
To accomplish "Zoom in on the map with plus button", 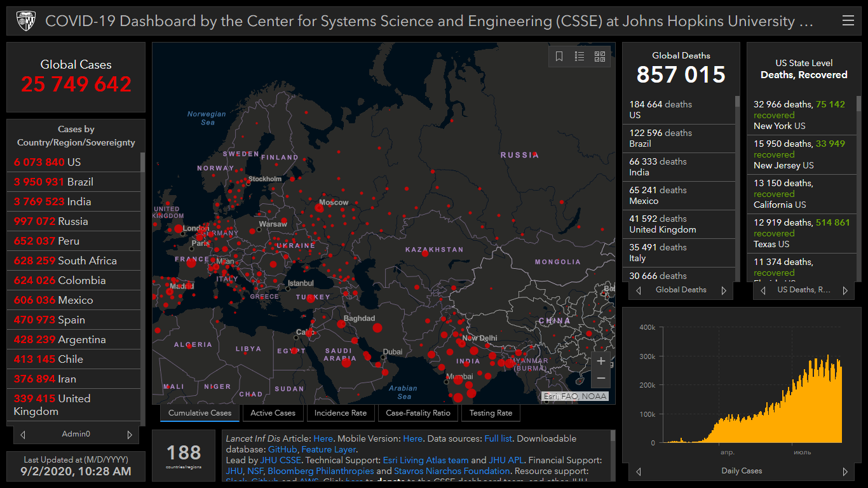I will point(601,362).
